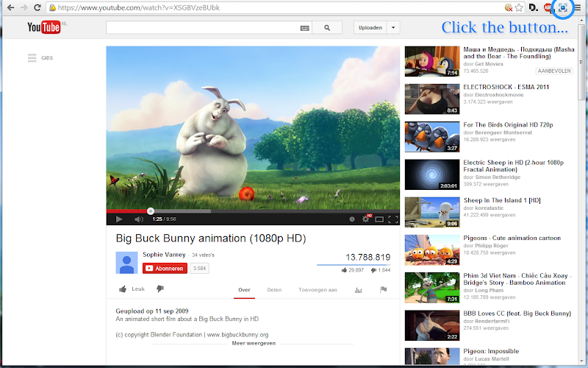Click the Sophie Varney channel avatar

(126, 263)
